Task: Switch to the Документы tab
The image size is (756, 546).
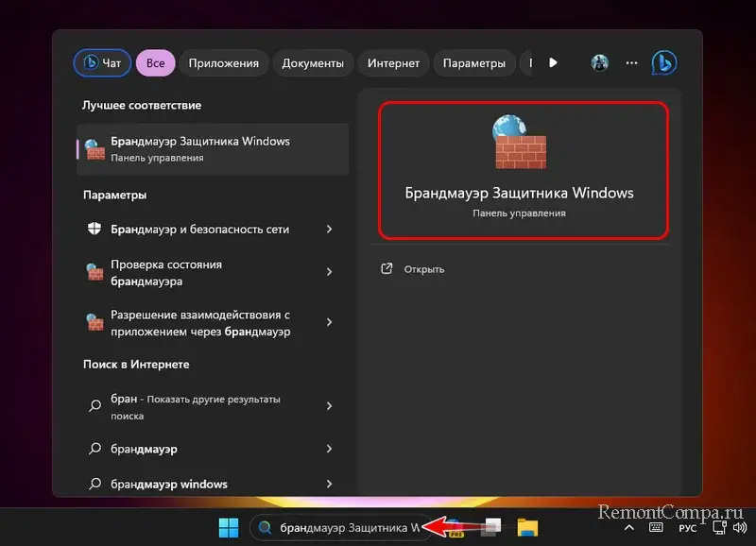Action: point(313,63)
